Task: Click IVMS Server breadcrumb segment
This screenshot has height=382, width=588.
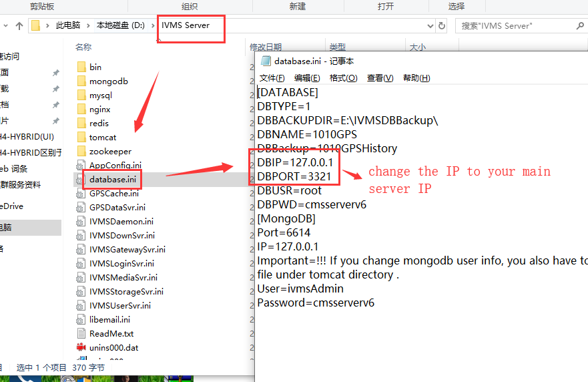Action: point(186,25)
